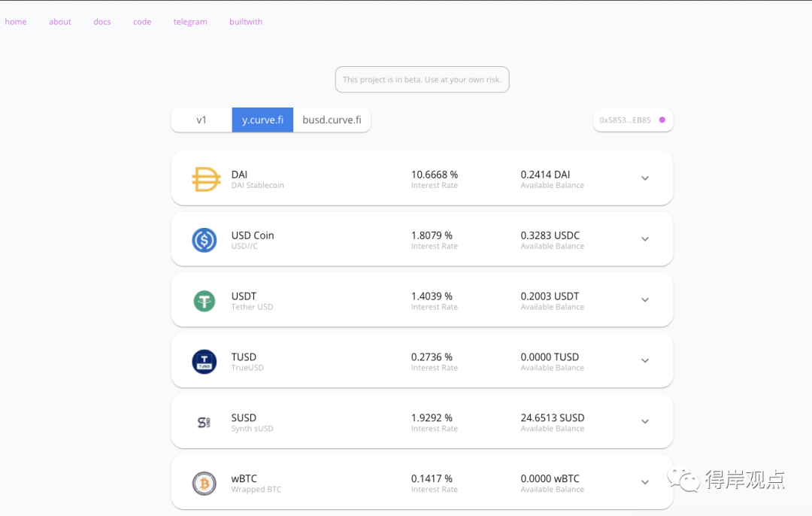
Task: Click the 0x5853...EB85 wallet address button
Action: [633, 120]
